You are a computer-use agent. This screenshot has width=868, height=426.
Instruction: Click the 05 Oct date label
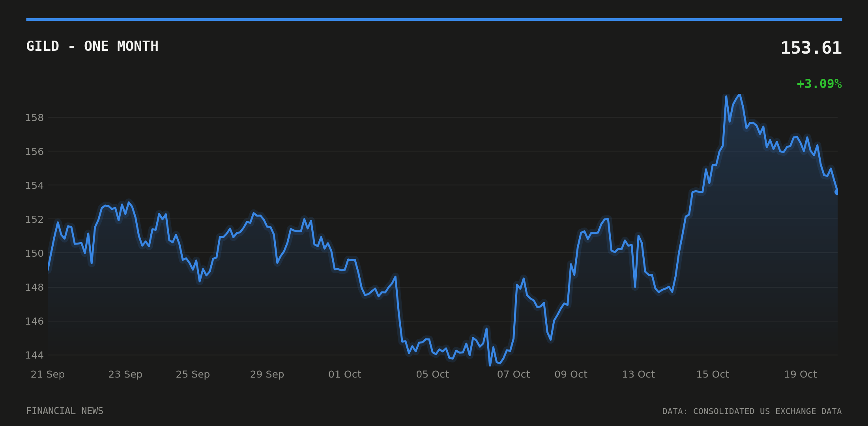point(432,374)
